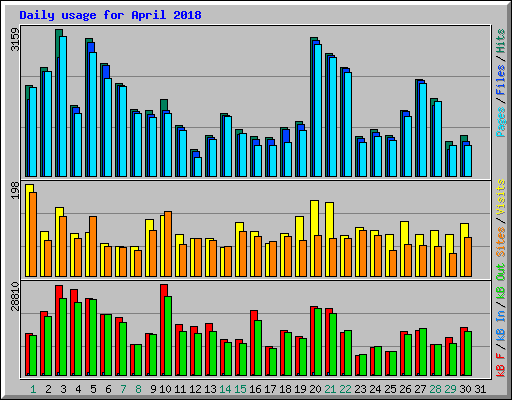Viewport: 512px width, 400px height.
Task: Click the 'Sites' legend label
Action: coord(500,242)
